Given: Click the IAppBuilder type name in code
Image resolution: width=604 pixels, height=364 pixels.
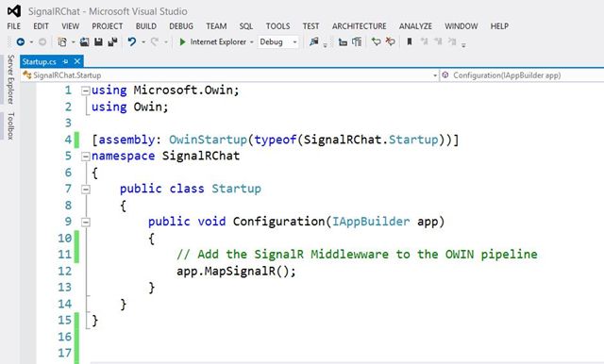Looking at the screenshot, I should [371, 222].
